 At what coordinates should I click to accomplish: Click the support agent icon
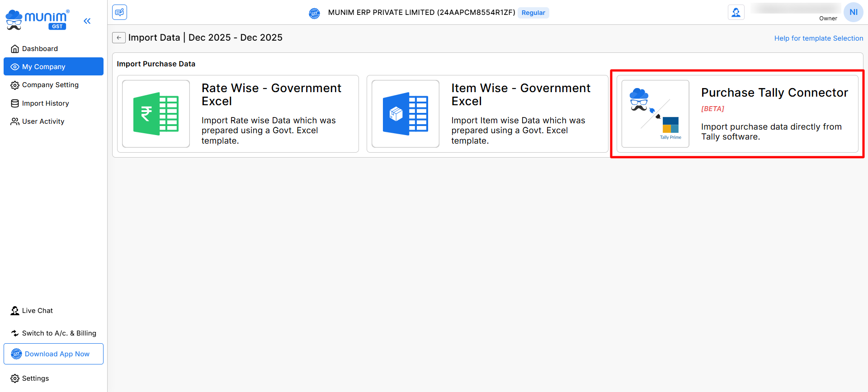pyautogui.click(x=736, y=12)
